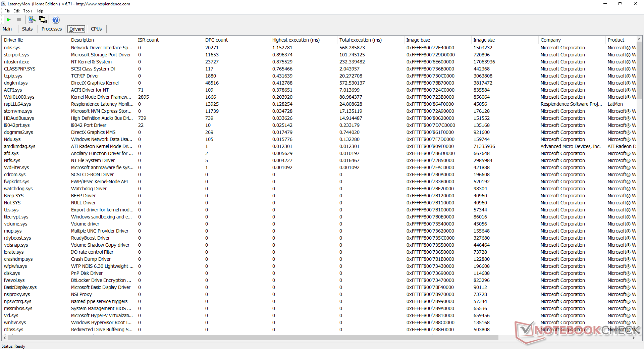Sort by Highest execution (ms) column header

coord(304,40)
